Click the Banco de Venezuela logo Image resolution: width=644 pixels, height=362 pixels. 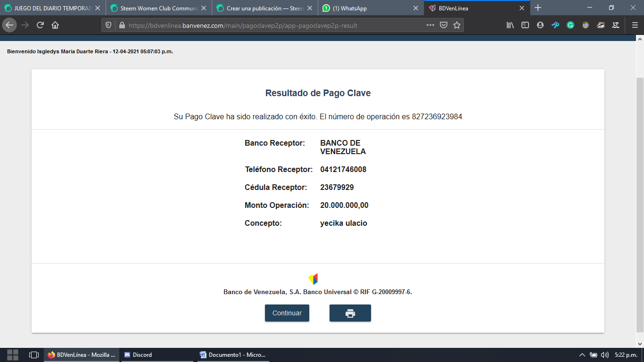pos(313,279)
